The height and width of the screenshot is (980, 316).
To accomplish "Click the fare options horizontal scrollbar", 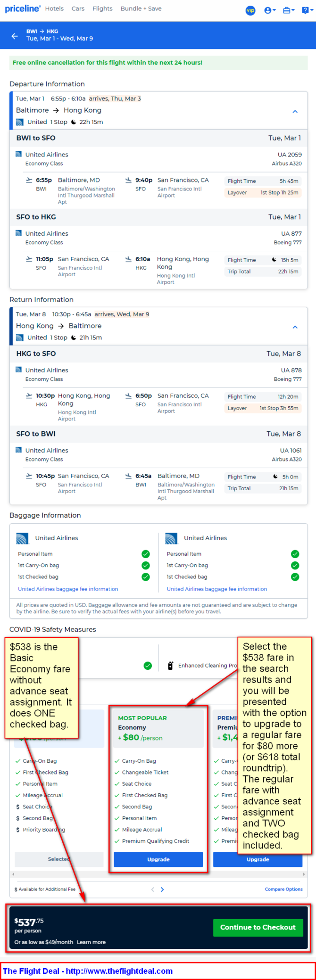I will pyautogui.click(x=158, y=874).
